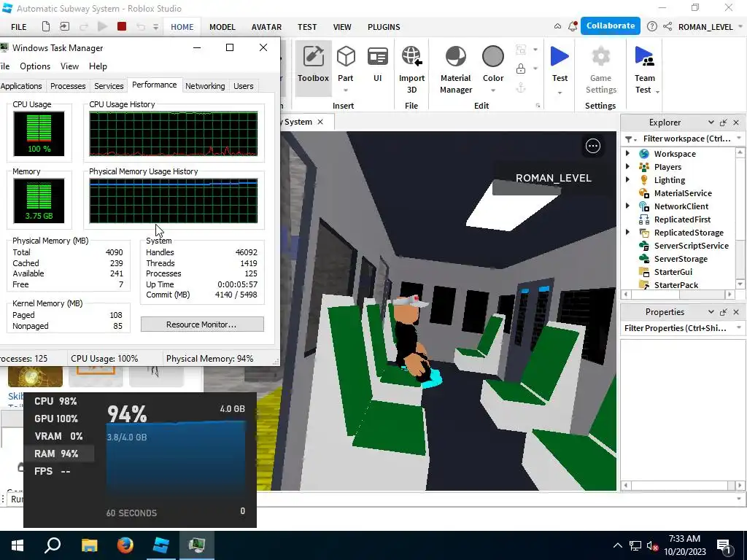Select RAM 94% in the performance overlay

(58, 454)
